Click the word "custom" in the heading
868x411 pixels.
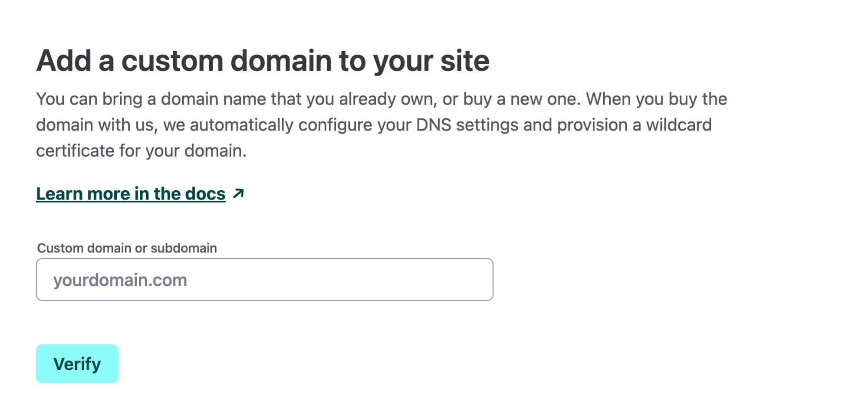pos(172,61)
